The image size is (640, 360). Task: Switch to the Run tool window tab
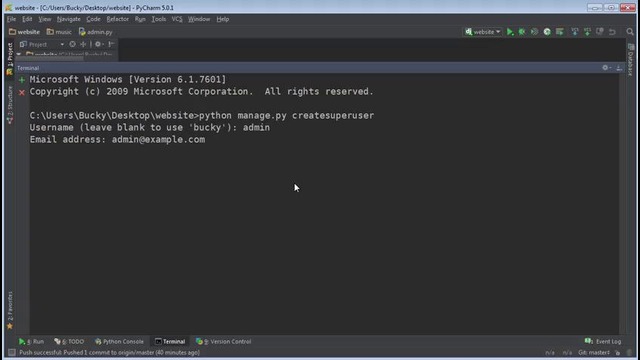[31, 341]
